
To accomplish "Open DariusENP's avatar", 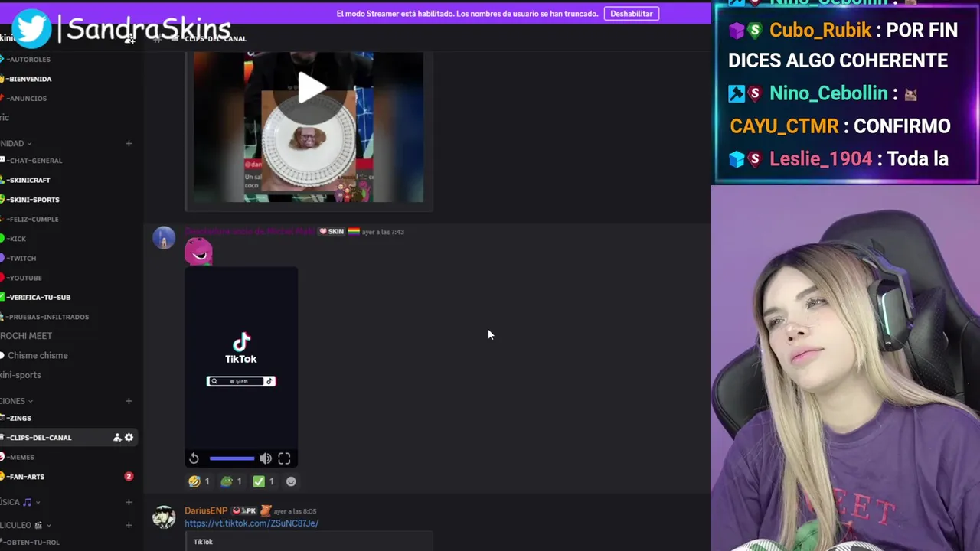I will 164,517.
